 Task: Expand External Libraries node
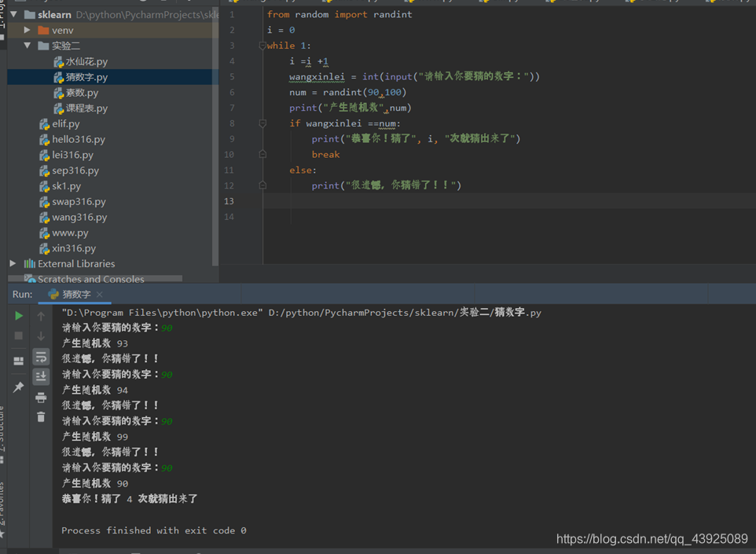click(x=13, y=263)
